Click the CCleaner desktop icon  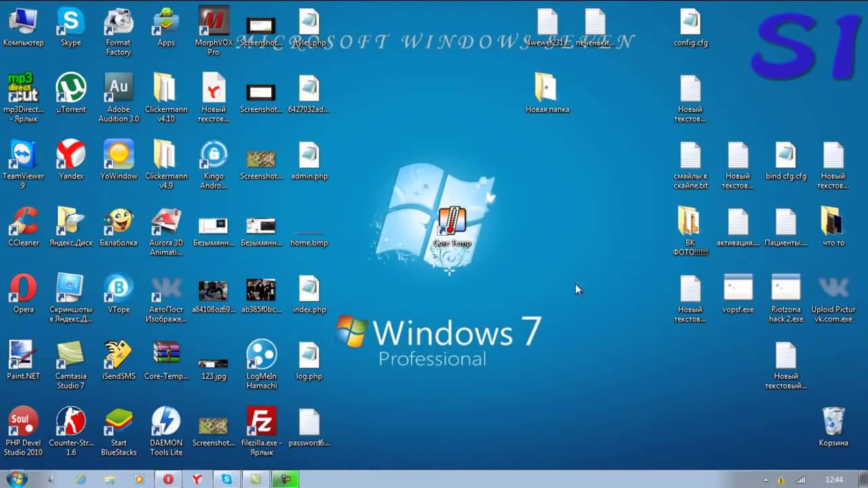[23, 226]
